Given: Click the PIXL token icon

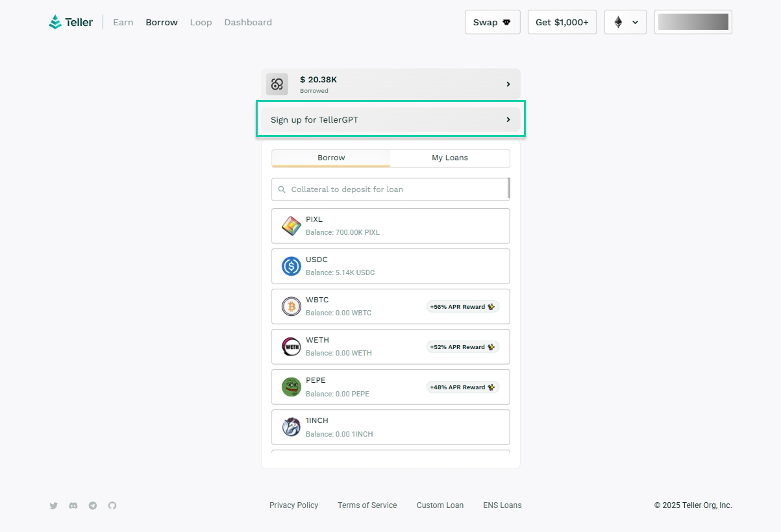Looking at the screenshot, I should pos(291,226).
